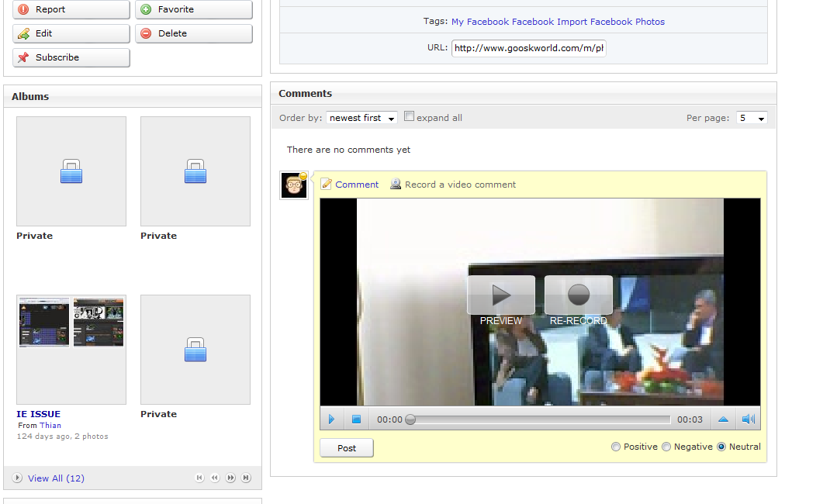The image size is (830, 504).
Task: Mute the video with speaker icon
Action: (748, 419)
